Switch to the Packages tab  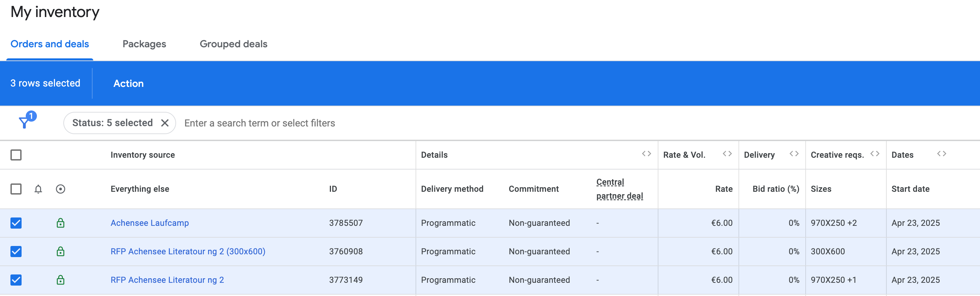coord(144,44)
